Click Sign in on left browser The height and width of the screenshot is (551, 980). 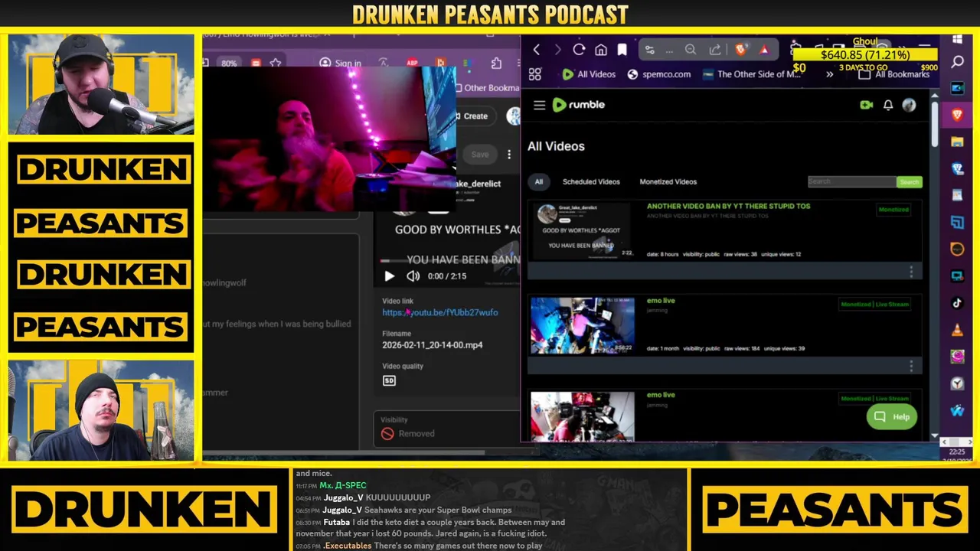click(x=341, y=64)
